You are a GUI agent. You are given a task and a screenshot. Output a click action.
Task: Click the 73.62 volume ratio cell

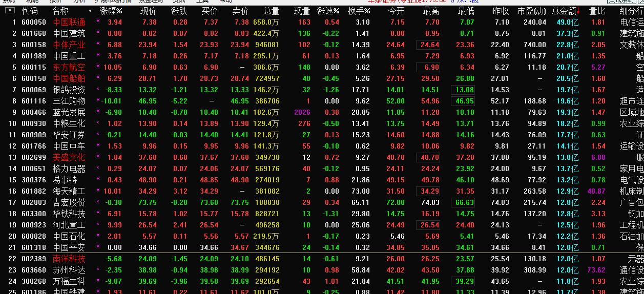coord(597,270)
